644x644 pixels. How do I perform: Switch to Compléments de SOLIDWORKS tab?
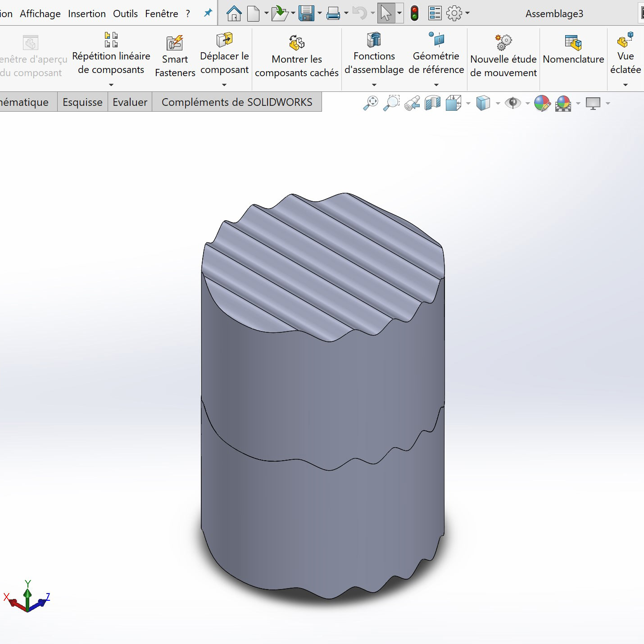click(237, 102)
